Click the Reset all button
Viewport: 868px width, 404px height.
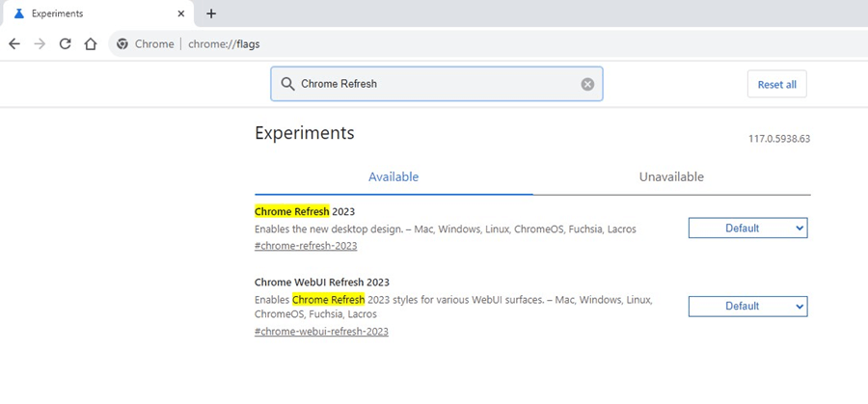point(777,84)
